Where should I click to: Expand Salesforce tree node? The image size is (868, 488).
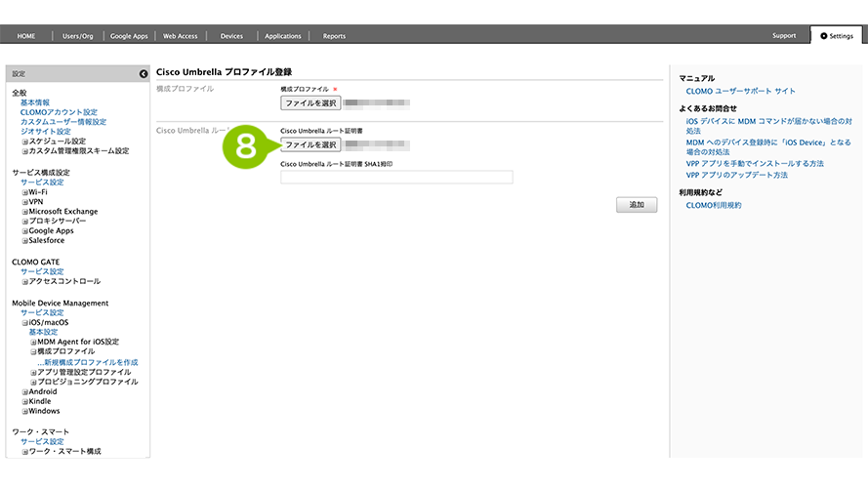point(25,241)
